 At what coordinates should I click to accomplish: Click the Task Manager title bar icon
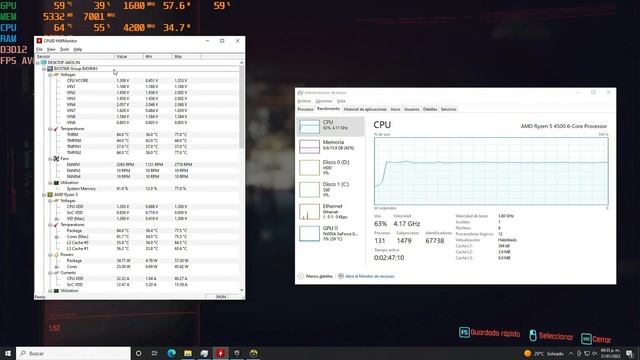[300, 93]
